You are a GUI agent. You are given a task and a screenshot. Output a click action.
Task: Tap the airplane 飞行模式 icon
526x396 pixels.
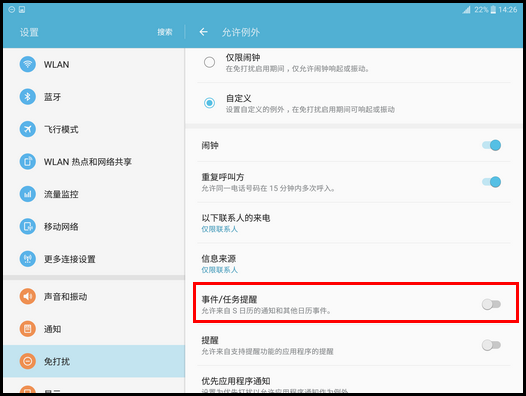(x=28, y=129)
